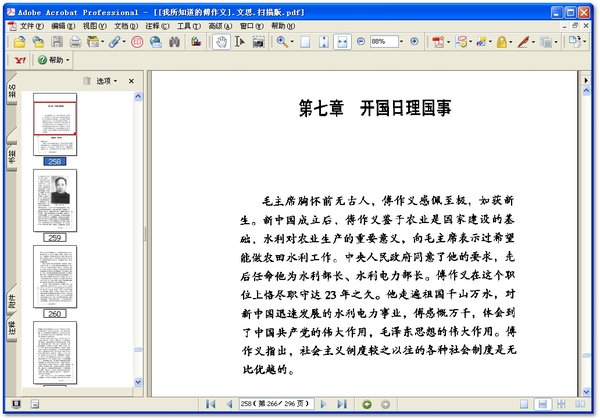Image resolution: width=600 pixels, height=420 pixels.
Task: Click the binoculars search icon
Action: (x=174, y=42)
